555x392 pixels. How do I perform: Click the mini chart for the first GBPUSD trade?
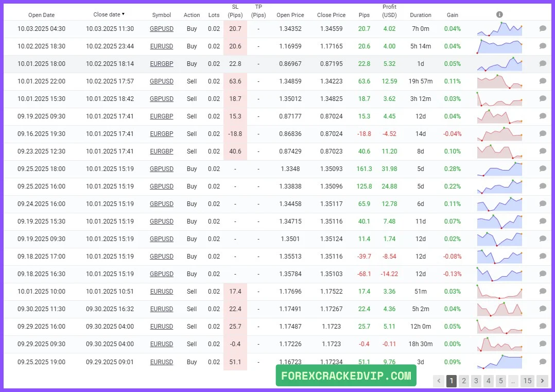[x=499, y=29]
